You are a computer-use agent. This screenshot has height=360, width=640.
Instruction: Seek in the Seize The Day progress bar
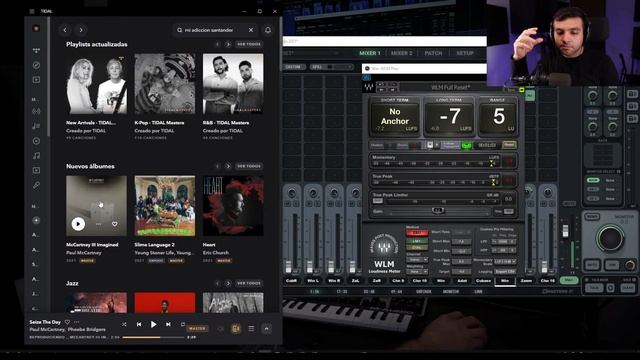tap(153, 338)
